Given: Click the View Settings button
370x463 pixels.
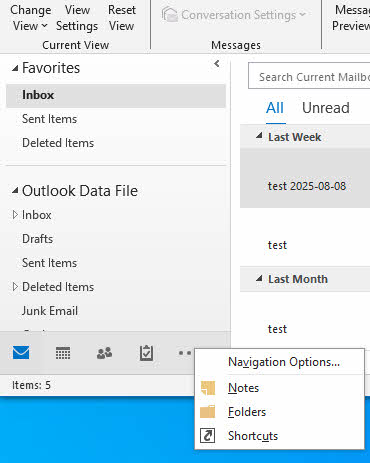Looking at the screenshot, I should [x=77, y=18].
